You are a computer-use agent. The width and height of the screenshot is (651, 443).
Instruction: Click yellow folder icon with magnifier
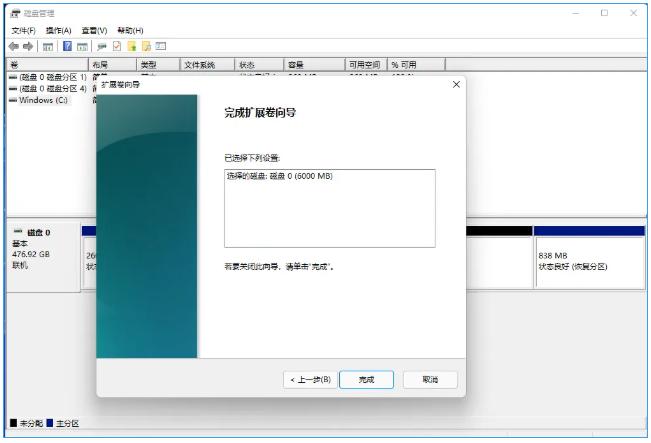point(146,46)
